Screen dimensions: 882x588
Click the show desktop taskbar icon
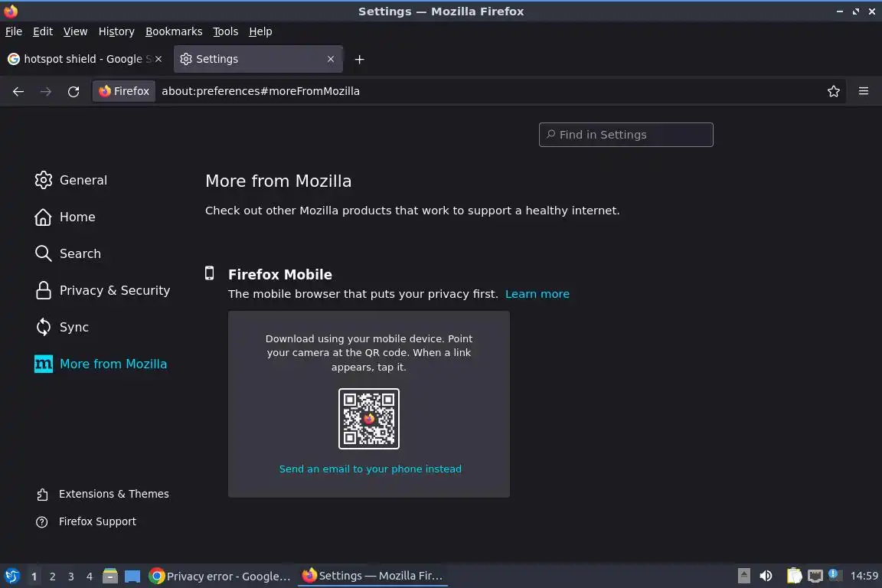[x=132, y=577]
